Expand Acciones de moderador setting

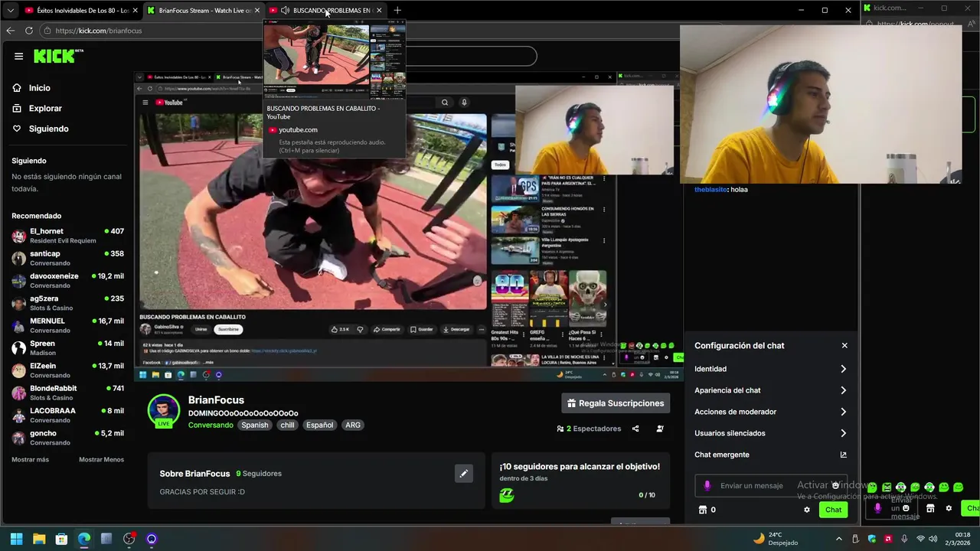771,412
